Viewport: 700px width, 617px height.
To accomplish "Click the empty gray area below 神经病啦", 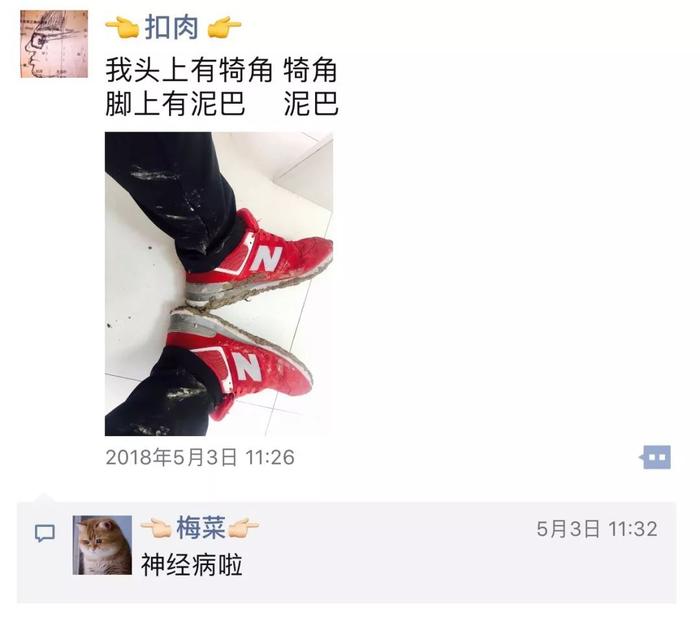I will click(346, 590).
